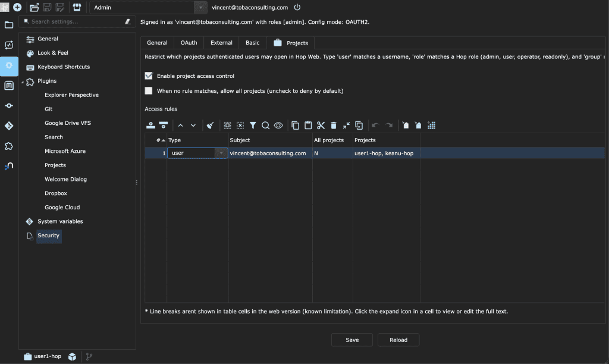Click the insert row above icon in rules toolbar
The height and width of the screenshot is (364, 609).
coord(150,125)
